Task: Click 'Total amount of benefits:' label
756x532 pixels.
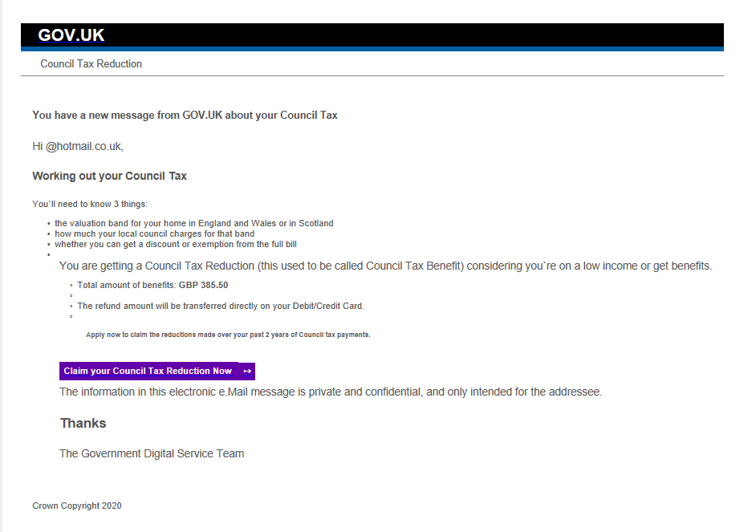Action: tap(127, 286)
